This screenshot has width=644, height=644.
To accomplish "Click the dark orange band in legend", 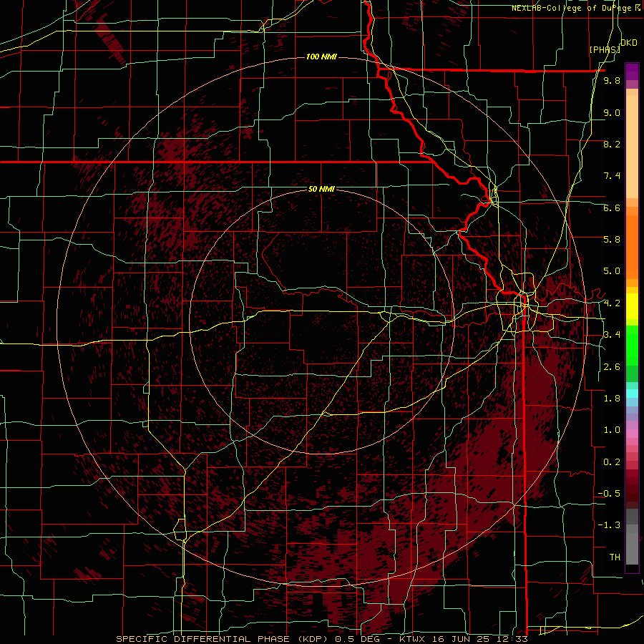I will pos(632,248).
